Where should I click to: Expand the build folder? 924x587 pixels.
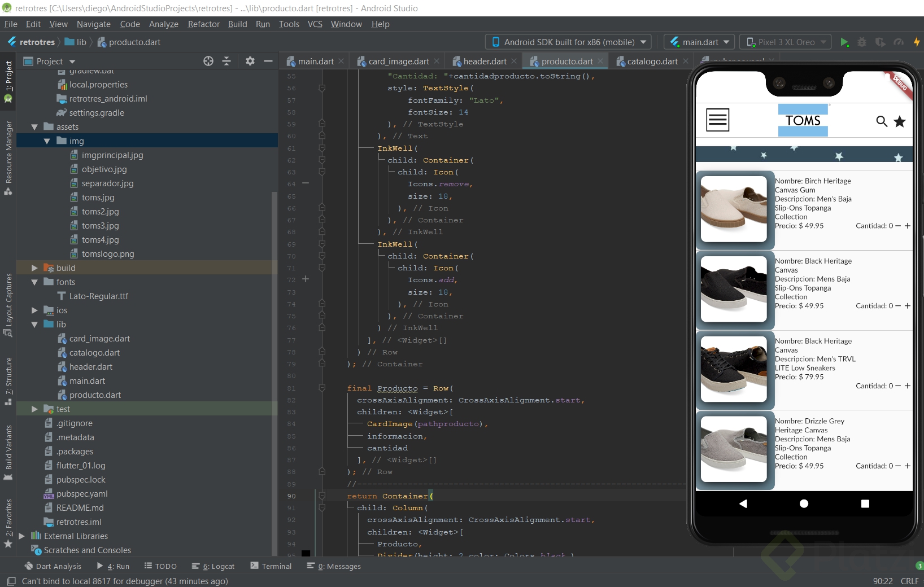pos(34,268)
